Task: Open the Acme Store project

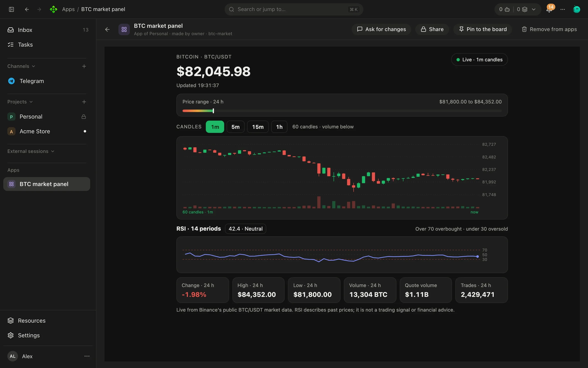Action: [47, 131]
